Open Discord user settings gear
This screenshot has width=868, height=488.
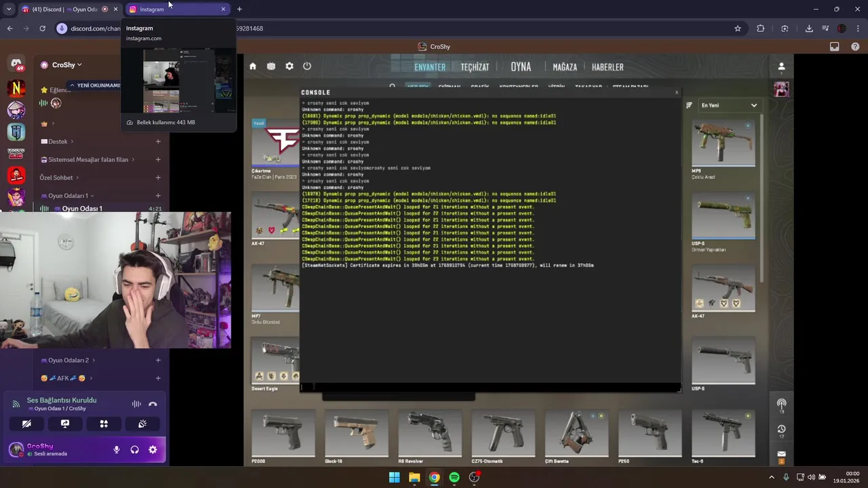(x=153, y=449)
